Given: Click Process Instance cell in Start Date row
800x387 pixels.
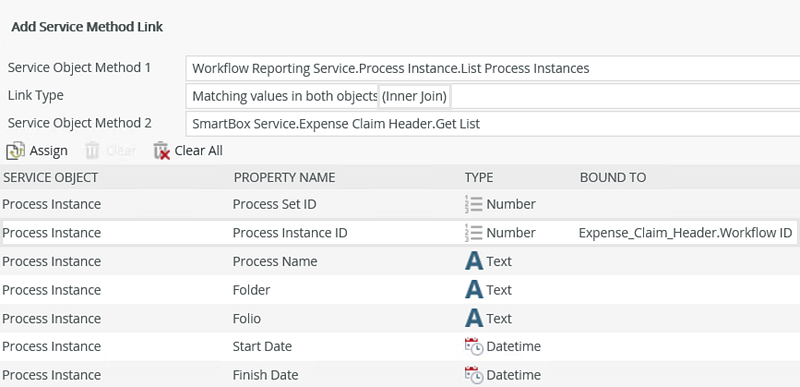Looking at the screenshot, I should [x=52, y=347].
